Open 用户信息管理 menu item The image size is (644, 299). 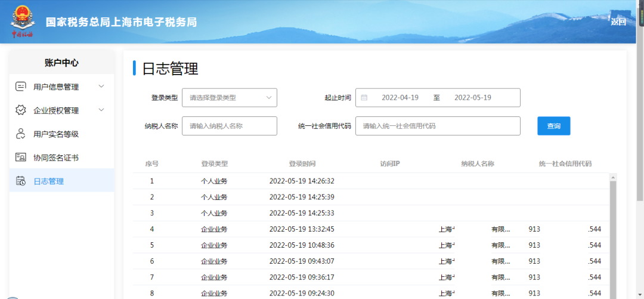pos(61,87)
